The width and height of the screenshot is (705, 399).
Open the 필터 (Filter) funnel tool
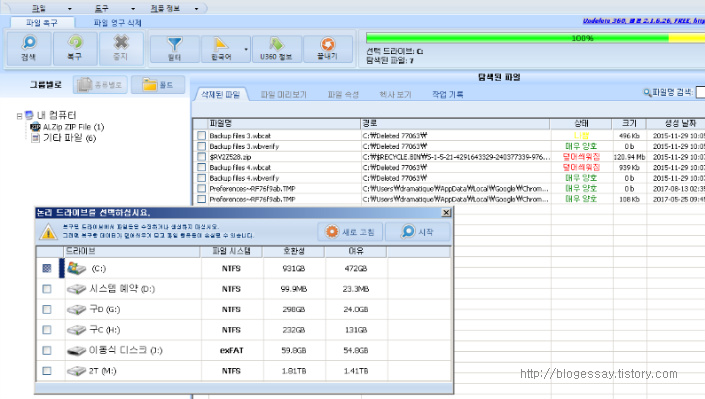pos(174,49)
